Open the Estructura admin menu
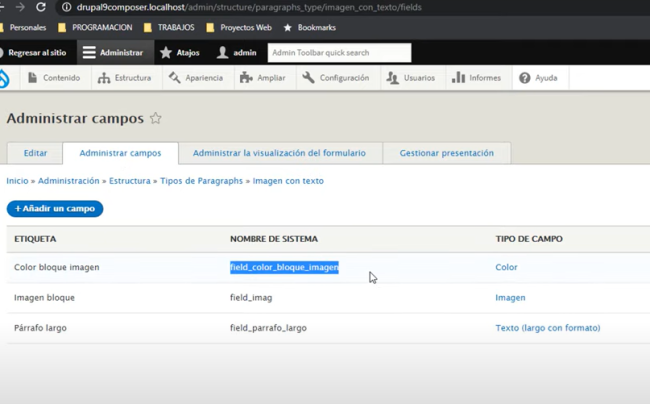 tap(124, 78)
